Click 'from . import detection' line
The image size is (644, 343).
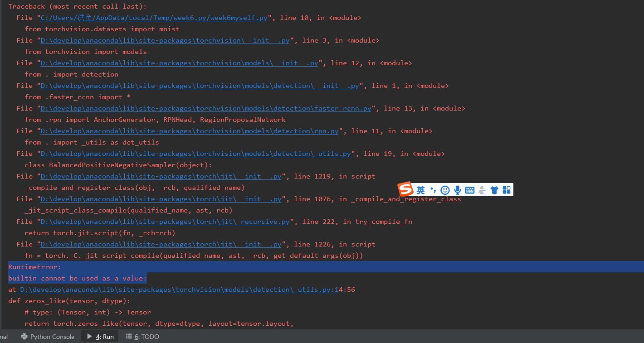72,74
